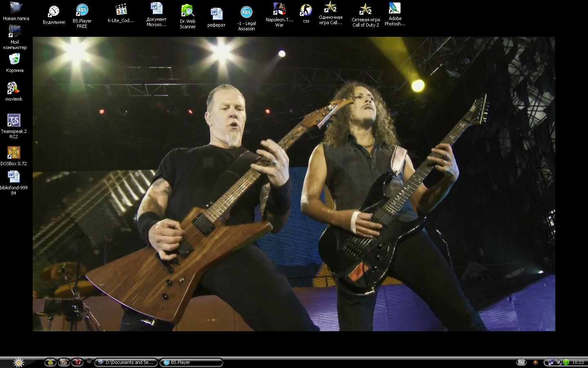Click the green Dr.Web tray icon

point(566,362)
